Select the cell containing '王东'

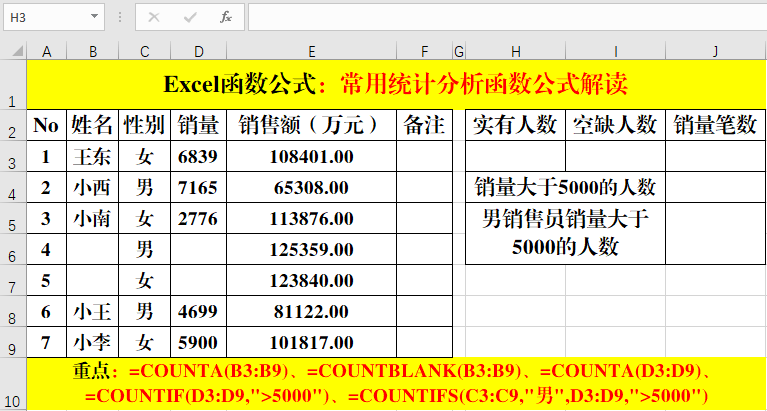point(92,156)
